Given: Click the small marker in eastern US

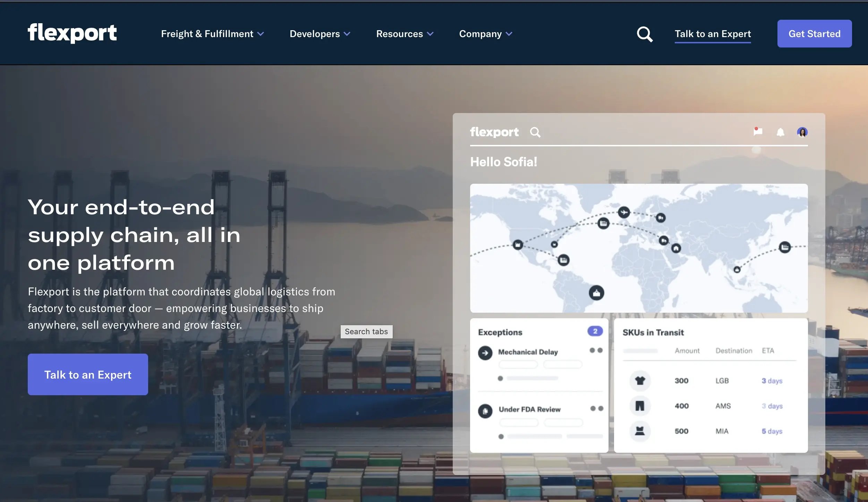Looking at the screenshot, I should click(x=554, y=244).
